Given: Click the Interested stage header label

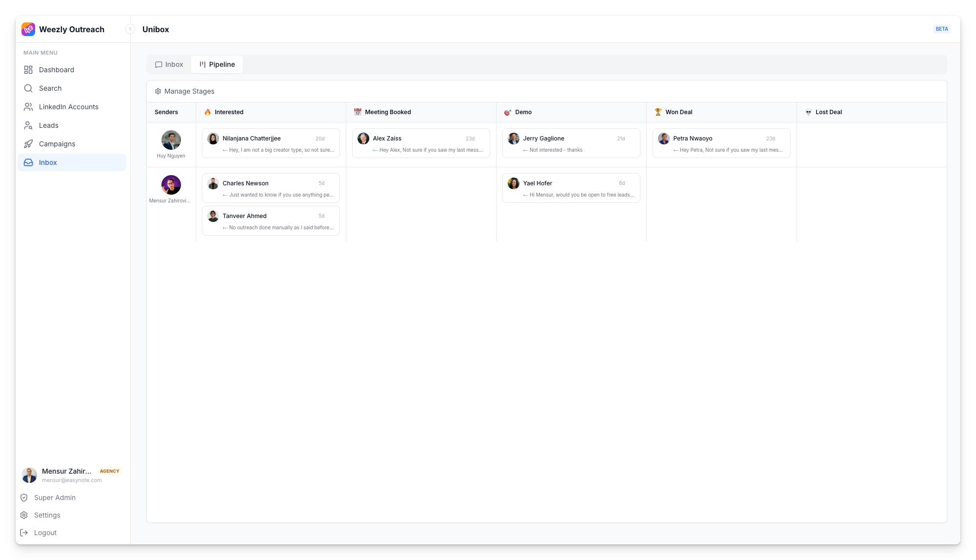Looking at the screenshot, I should click(229, 112).
